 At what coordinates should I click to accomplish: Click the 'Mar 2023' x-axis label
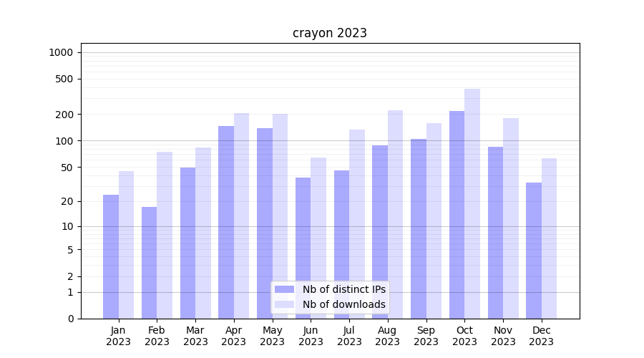pos(195,336)
